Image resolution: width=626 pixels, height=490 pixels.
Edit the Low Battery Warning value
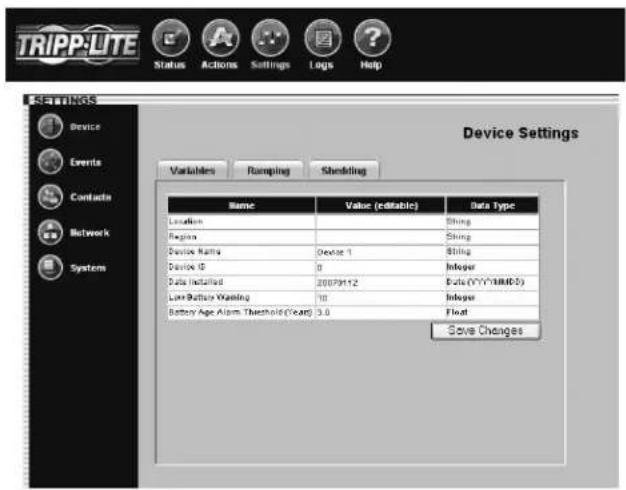click(380, 298)
